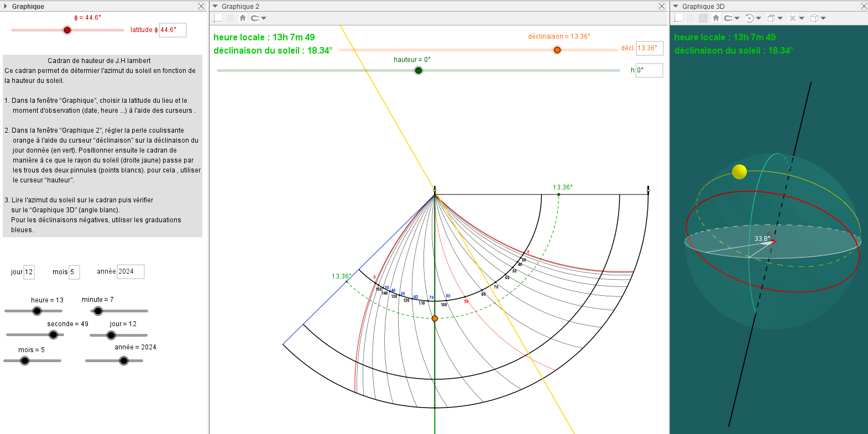This screenshot has height=434, width=868.
Task: Click the home view icon in Graphique 2
Action: [x=242, y=18]
